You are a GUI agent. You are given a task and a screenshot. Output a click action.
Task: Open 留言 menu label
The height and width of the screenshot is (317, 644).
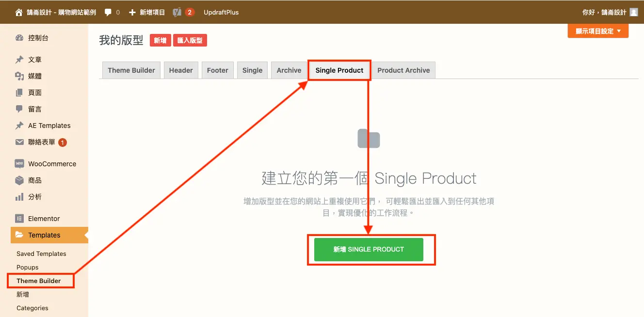click(35, 109)
